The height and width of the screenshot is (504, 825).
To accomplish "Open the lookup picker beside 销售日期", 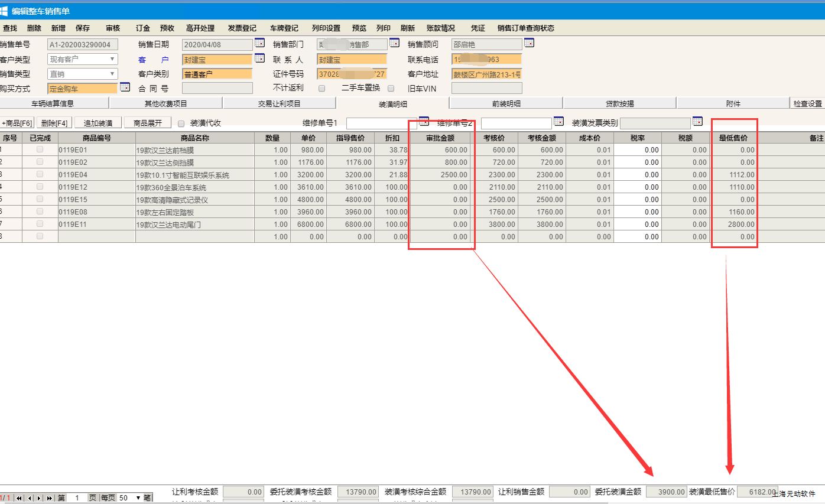I will [259, 43].
